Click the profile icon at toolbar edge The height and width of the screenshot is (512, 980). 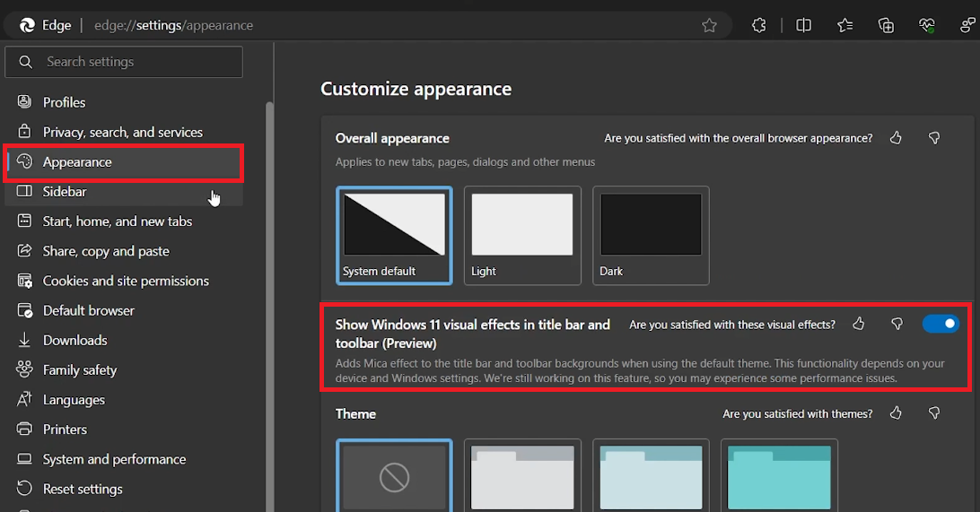pyautogui.click(x=967, y=25)
